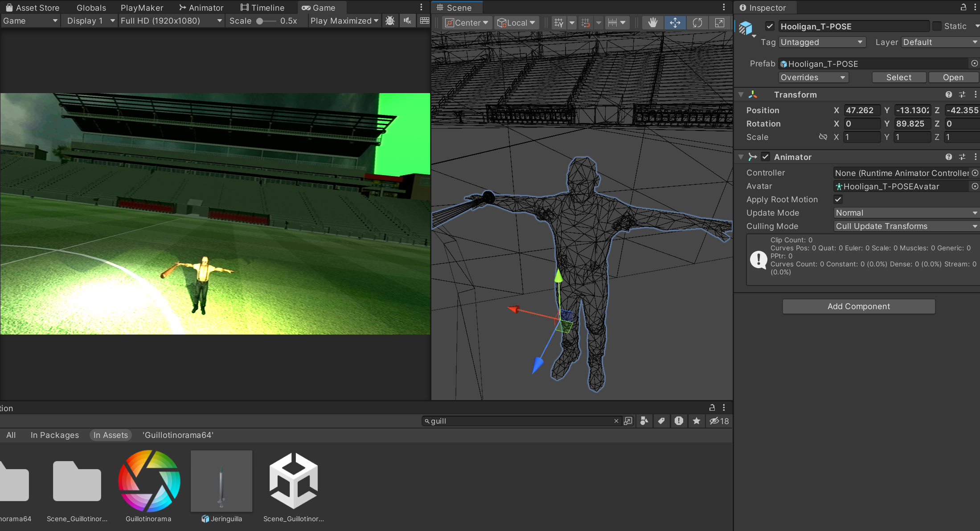
Task: Open Transform component preset settings icon
Action: pyautogui.click(x=962, y=94)
